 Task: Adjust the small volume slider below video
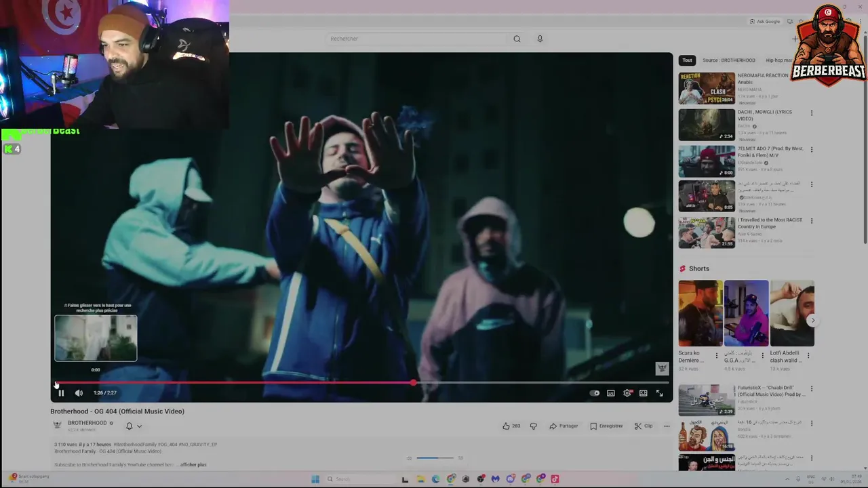click(435, 458)
